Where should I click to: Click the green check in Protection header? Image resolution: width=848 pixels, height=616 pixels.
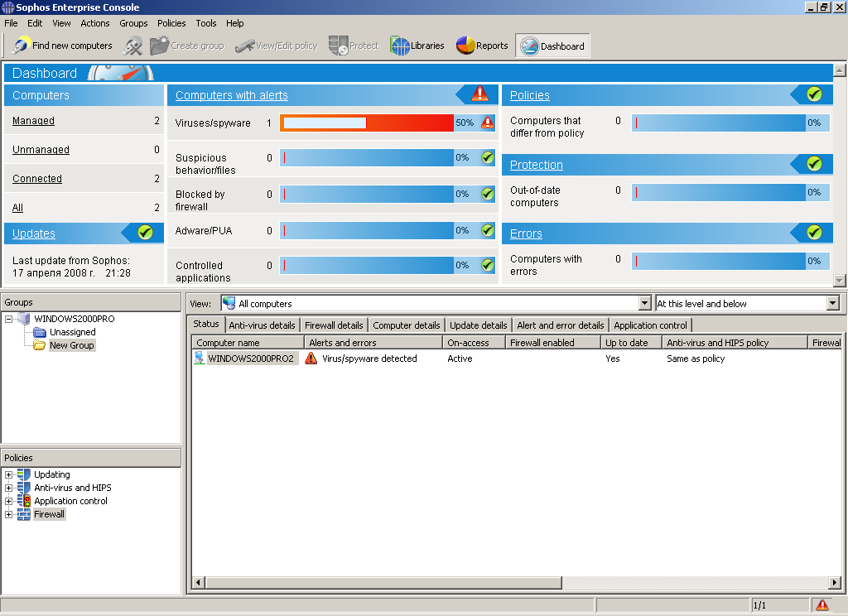tap(814, 163)
